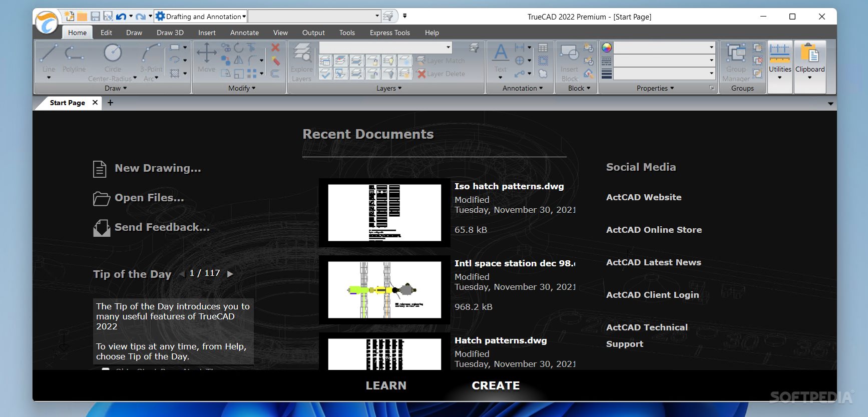Open the Edit ribbon tab
Image resolution: width=868 pixels, height=417 pixels.
click(x=106, y=33)
